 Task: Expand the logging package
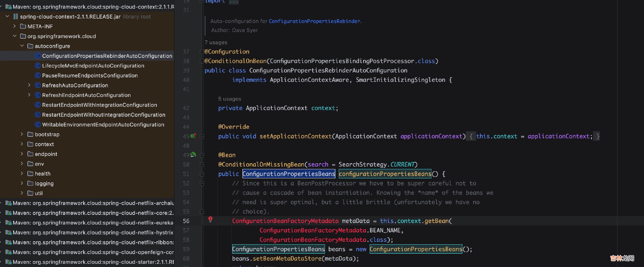22,183
